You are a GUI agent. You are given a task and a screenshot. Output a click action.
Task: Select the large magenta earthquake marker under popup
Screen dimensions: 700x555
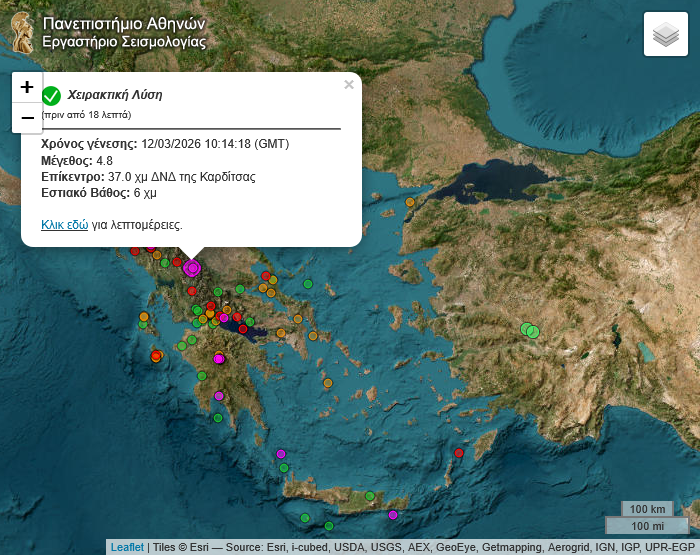[192, 267]
